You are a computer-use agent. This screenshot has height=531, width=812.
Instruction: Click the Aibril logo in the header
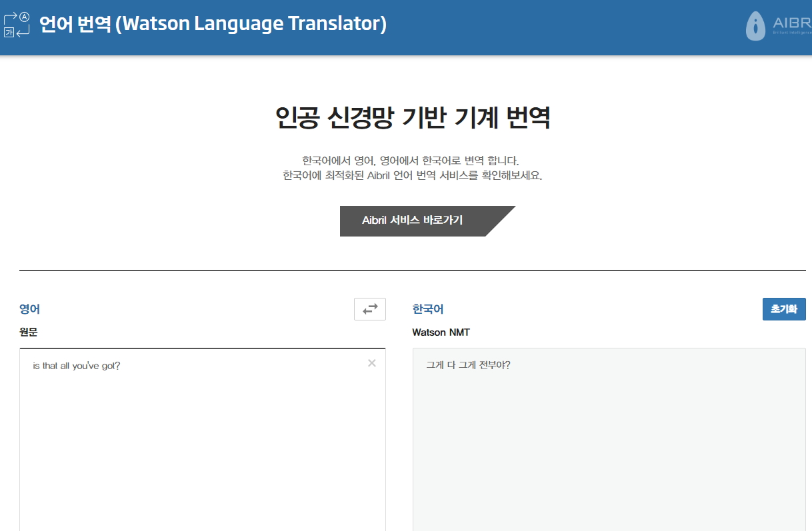778,26
